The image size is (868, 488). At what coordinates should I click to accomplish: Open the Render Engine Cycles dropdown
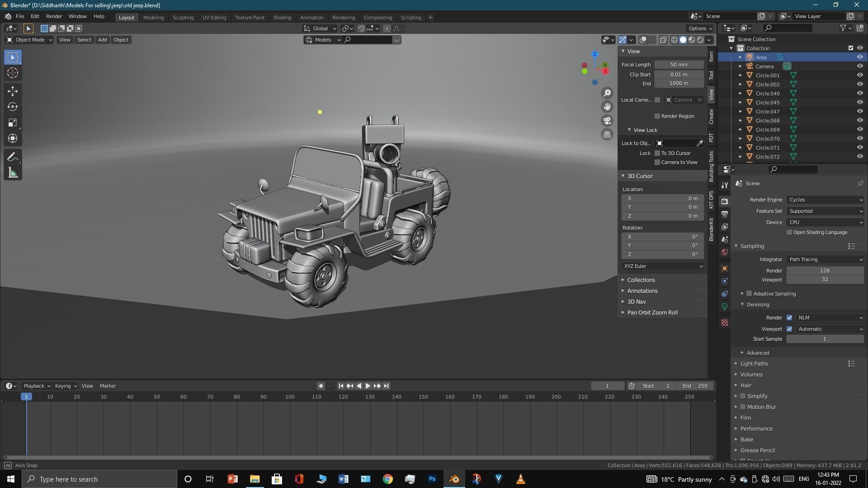825,200
